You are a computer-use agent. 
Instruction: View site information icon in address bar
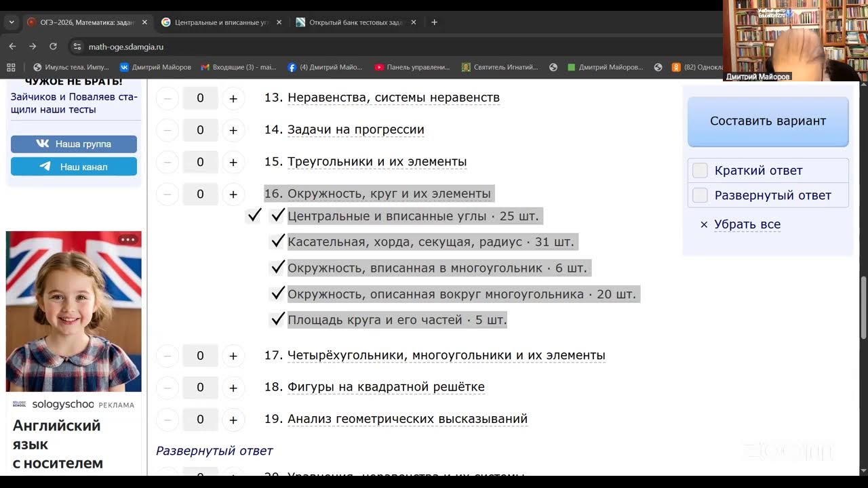click(77, 47)
